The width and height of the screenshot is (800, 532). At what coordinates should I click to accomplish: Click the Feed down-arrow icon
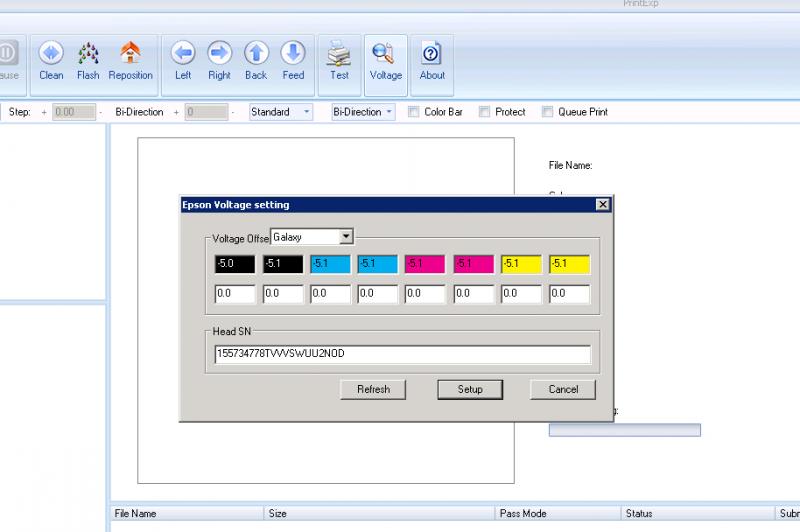coord(293,53)
